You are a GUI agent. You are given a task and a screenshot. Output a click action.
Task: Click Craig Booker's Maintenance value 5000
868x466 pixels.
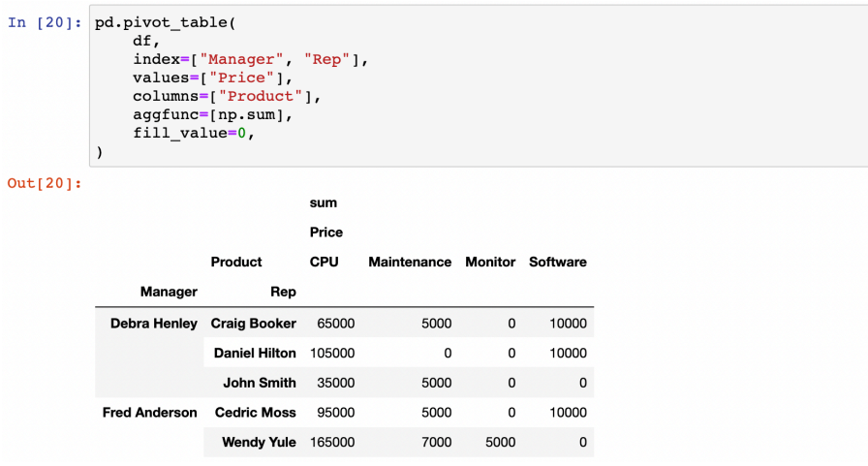pyautogui.click(x=436, y=324)
